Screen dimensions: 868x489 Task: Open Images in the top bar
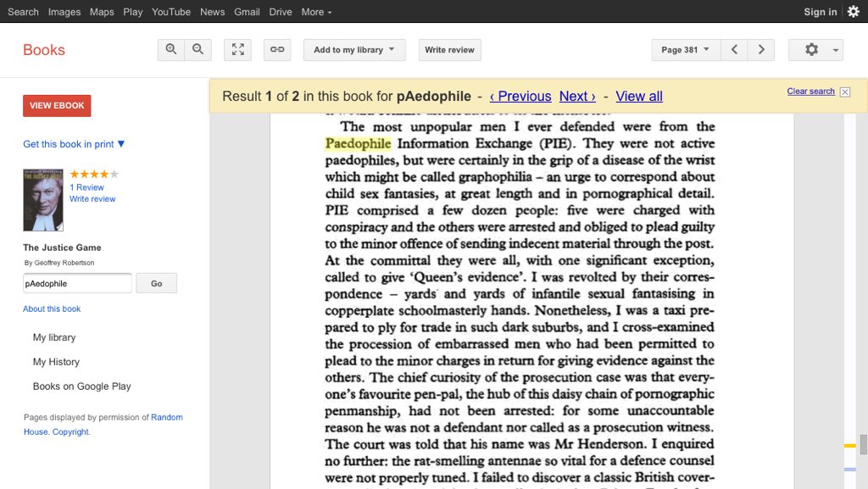[64, 12]
